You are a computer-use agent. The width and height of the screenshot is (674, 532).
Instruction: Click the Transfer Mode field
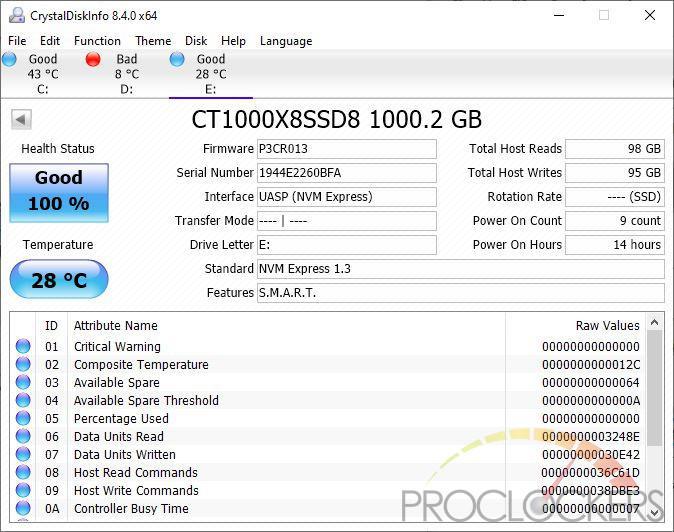[x=347, y=221]
